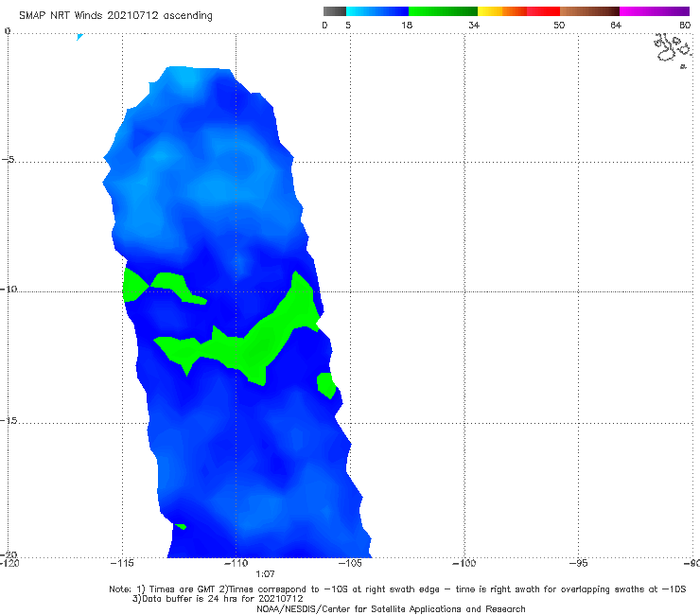Click the 'Data buffer is 24 hrs' note
This screenshot has height=615, width=700.
tap(218, 599)
